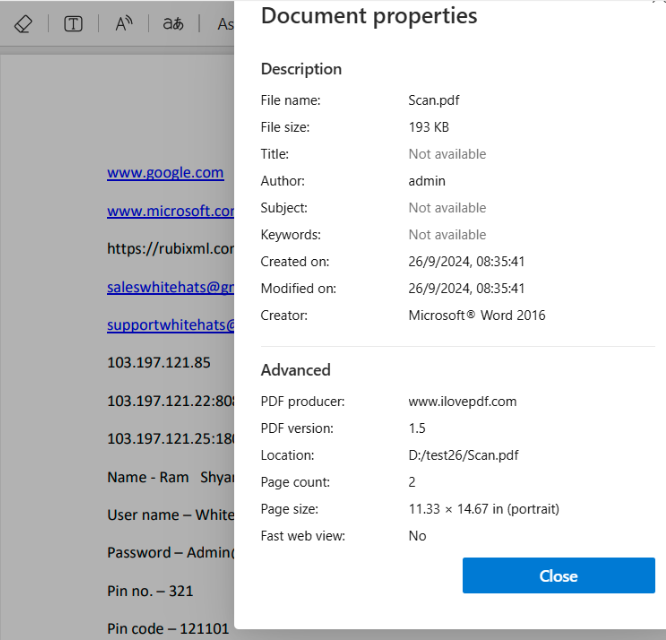This screenshot has width=666, height=640.
Task: Select the Eraser tool in toolbar
Action: coord(24,24)
